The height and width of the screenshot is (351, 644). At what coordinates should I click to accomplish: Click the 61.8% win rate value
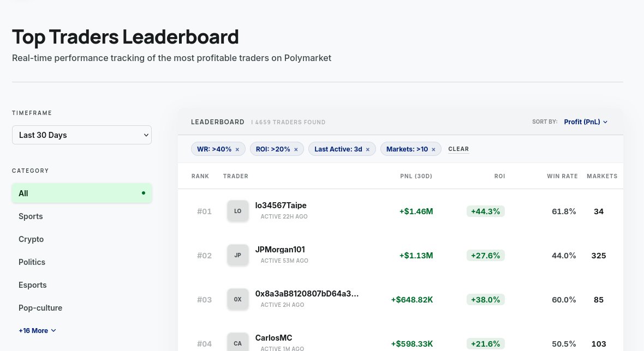click(564, 211)
